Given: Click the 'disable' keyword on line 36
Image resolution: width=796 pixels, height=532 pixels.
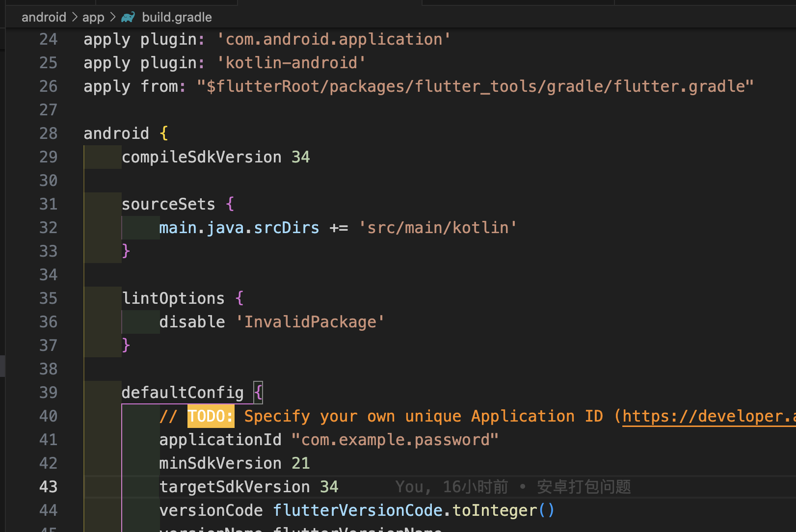Looking at the screenshot, I should (192, 322).
